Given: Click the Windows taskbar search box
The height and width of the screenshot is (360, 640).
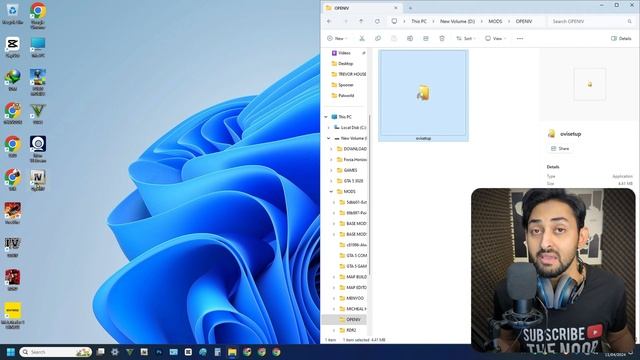Looking at the screenshot, I should pyautogui.click(x=56, y=352).
